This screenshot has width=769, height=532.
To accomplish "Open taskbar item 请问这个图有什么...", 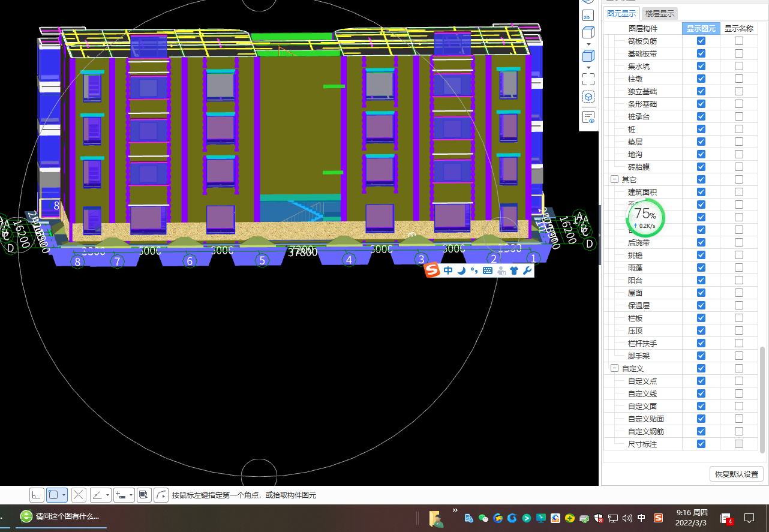I will (61, 516).
